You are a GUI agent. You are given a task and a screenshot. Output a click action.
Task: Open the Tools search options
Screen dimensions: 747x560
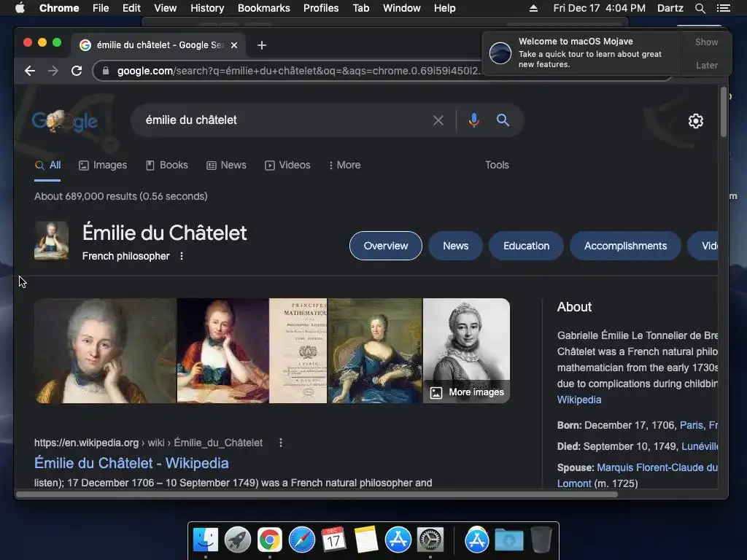tap(497, 166)
